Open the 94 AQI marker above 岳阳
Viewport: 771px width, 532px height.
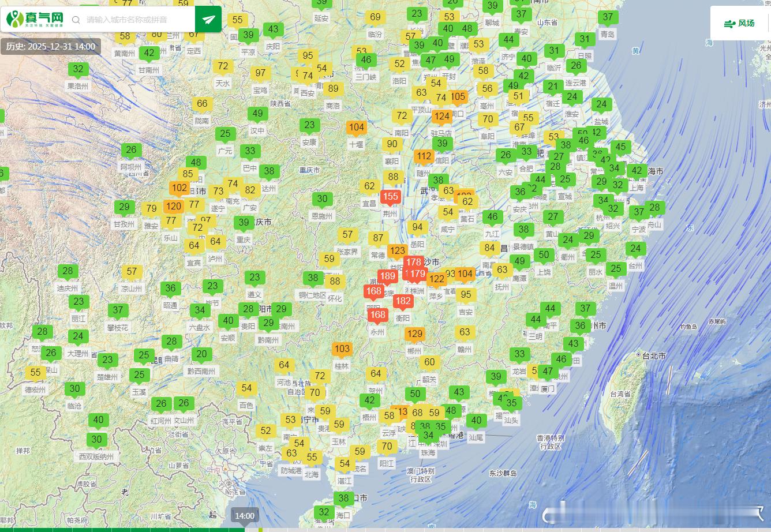[417, 227]
